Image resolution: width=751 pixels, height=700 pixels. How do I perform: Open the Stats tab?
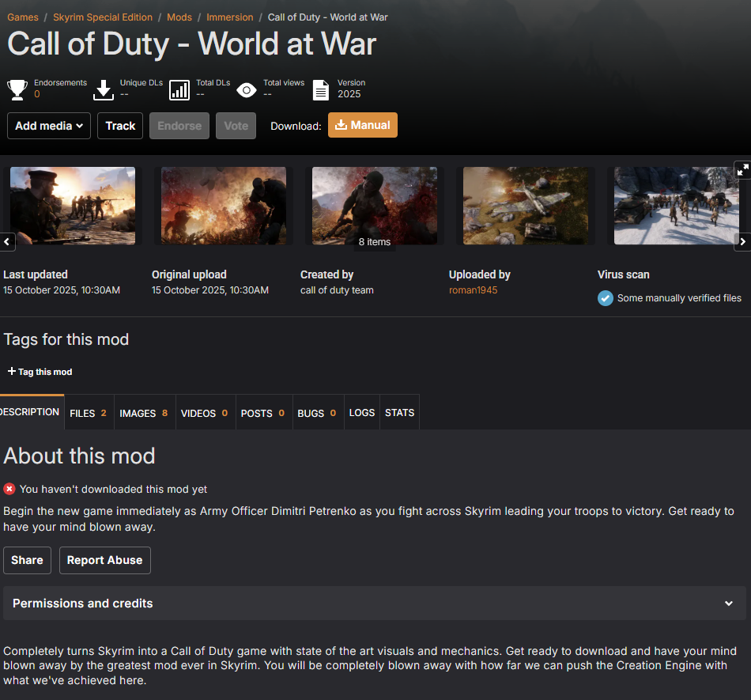pyautogui.click(x=399, y=413)
